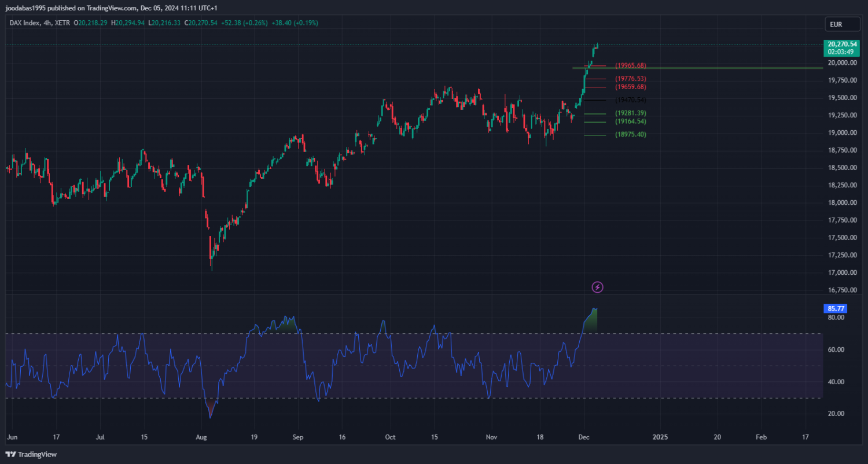This screenshot has width=868, height=464.
Task: Click the 17,000.00 price axis label
Action: (842, 273)
